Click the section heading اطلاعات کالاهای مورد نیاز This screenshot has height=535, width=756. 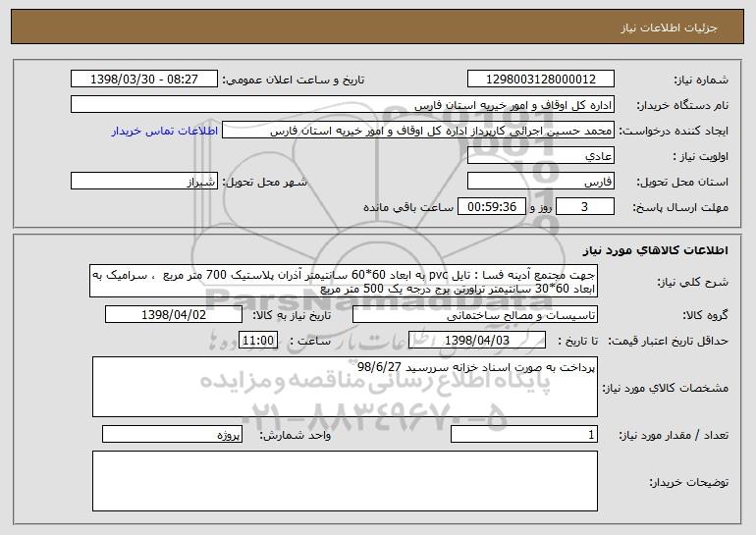[x=655, y=250]
